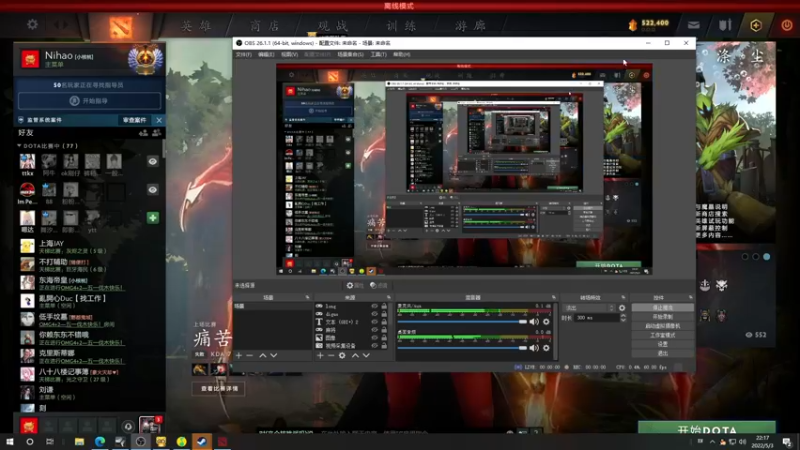This screenshot has width=800, height=450.
Task: Click the 停止推流 button
Action: [662, 308]
